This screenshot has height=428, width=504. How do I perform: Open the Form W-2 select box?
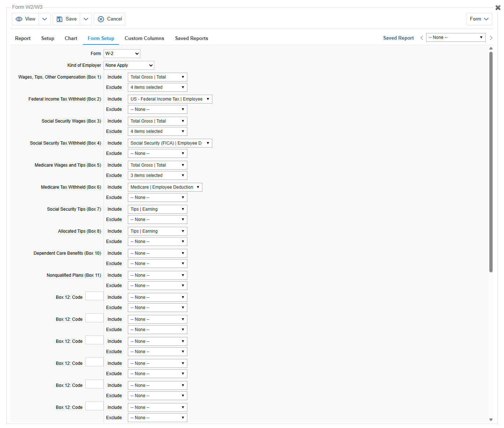coord(122,54)
